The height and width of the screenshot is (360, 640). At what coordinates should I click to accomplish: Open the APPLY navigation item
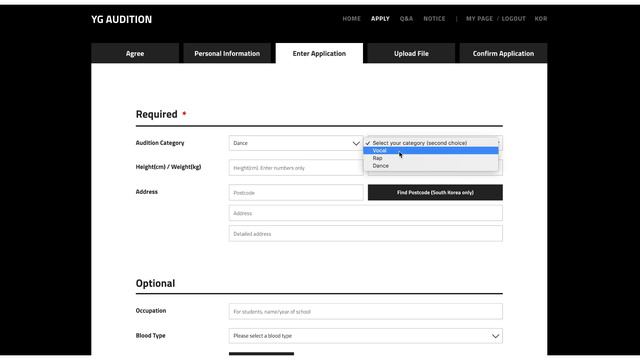[380, 18]
